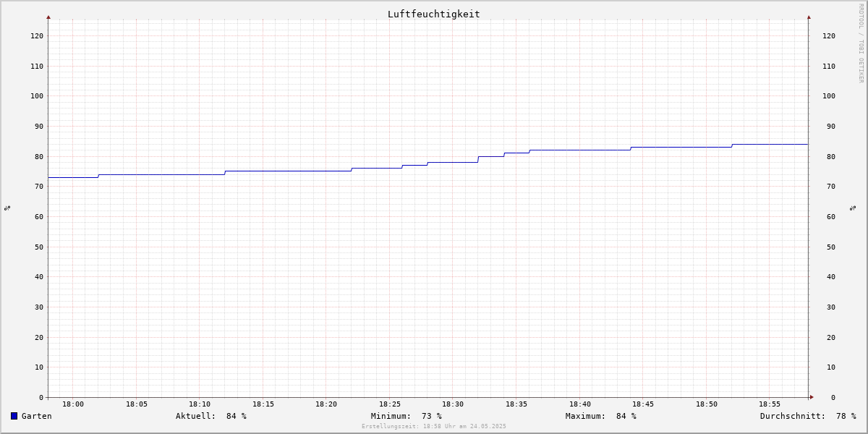Select the Durchschnitt: 78 % value

(x=808, y=416)
